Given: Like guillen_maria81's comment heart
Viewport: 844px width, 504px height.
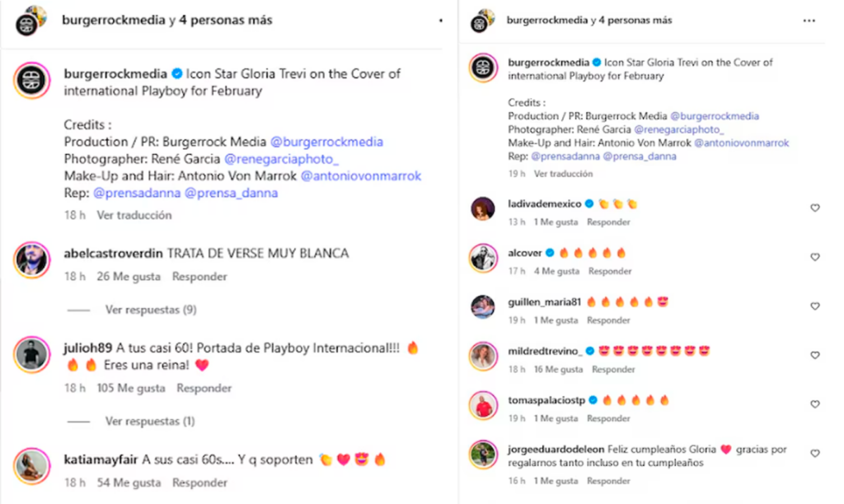Looking at the screenshot, I should [x=815, y=306].
